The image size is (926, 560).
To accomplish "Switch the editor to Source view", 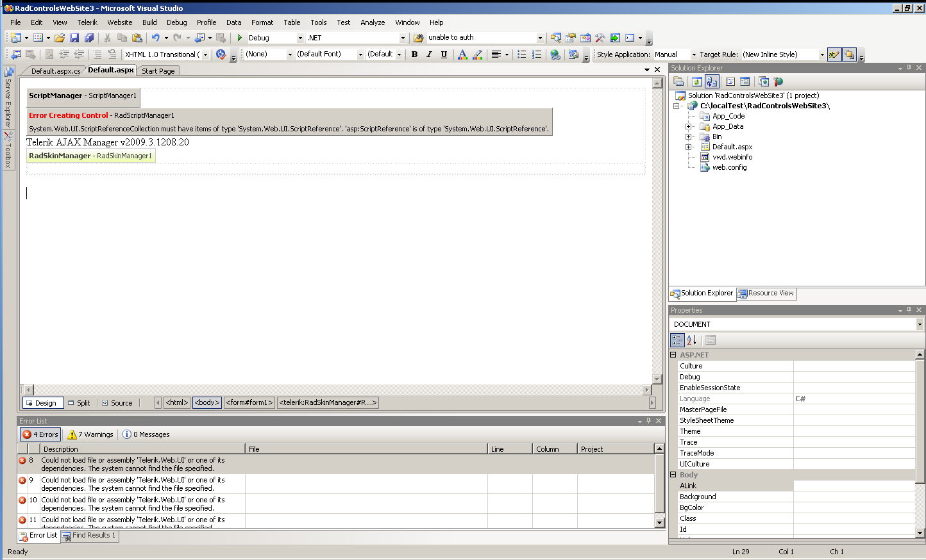I will coord(117,403).
